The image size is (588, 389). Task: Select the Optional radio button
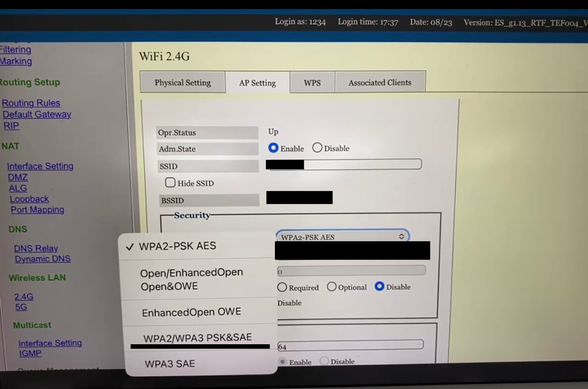(332, 287)
